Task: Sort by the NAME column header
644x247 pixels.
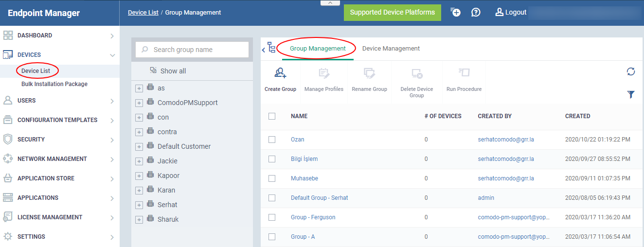Action: point(299,116)
